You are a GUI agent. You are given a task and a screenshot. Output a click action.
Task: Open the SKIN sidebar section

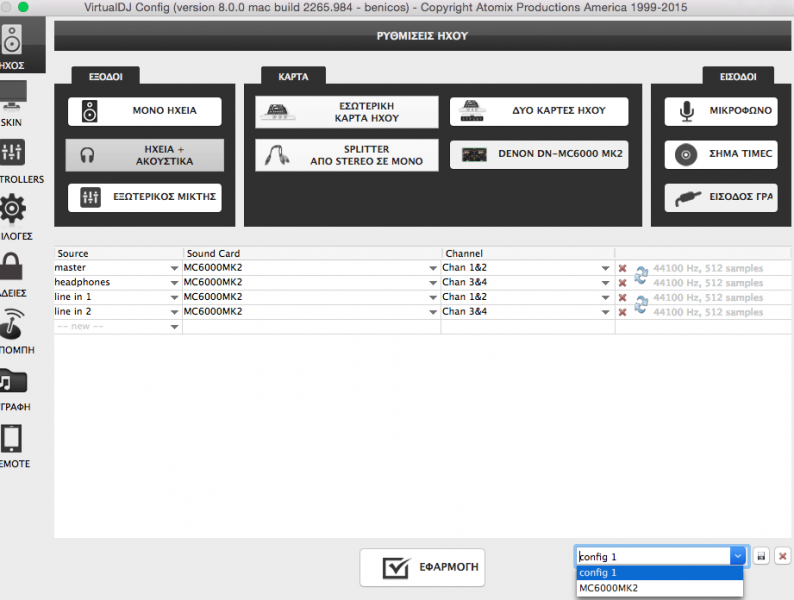pos(13,102)
